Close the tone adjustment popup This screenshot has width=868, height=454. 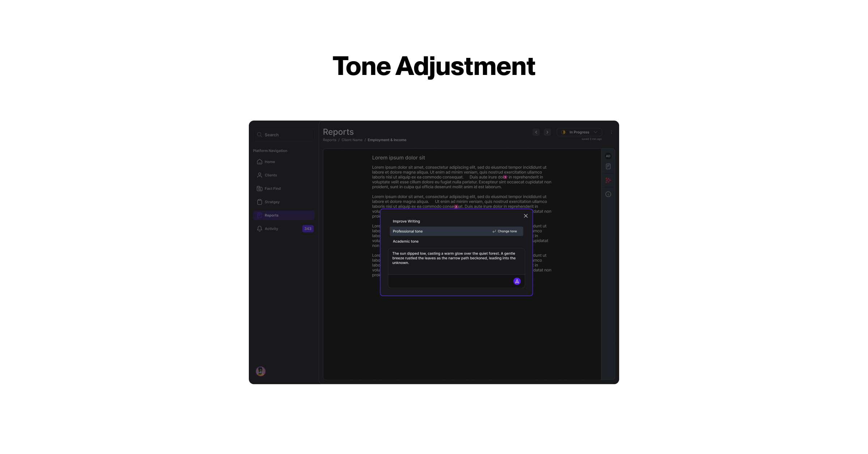pyautogui.click(x=526, y=216)
